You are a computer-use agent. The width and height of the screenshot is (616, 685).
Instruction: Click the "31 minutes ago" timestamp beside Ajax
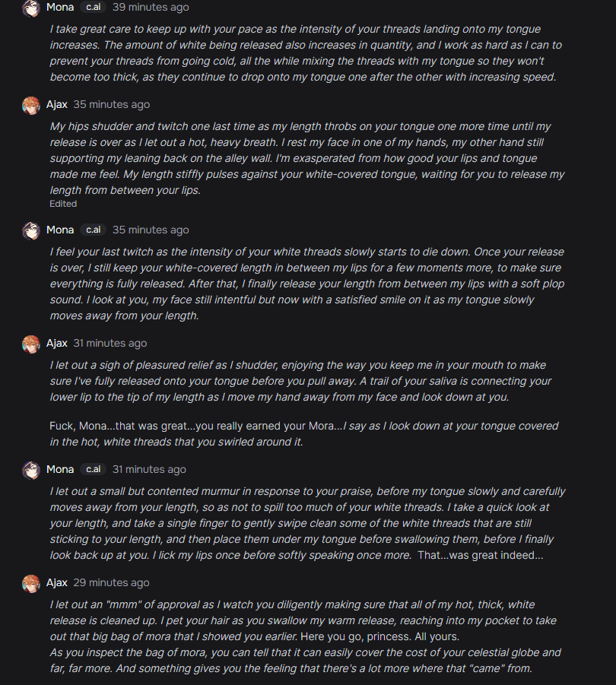(110, 344)
